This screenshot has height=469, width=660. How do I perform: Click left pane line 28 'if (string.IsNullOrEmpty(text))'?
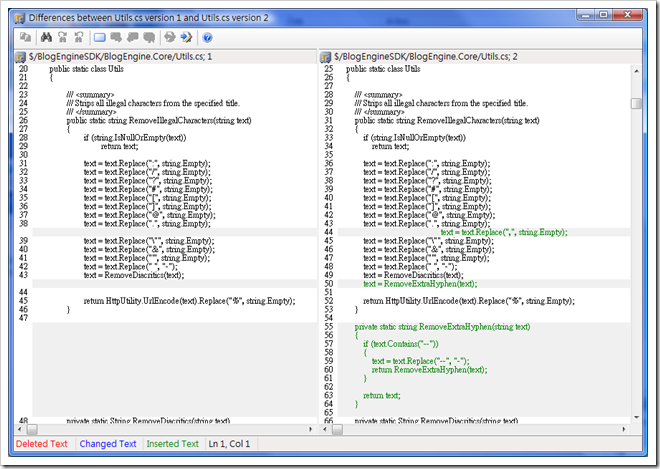coord(135,138)
